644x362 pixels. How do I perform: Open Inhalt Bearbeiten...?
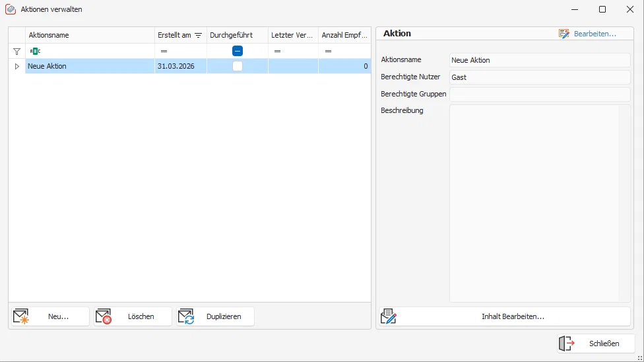[x=504, y=316]
